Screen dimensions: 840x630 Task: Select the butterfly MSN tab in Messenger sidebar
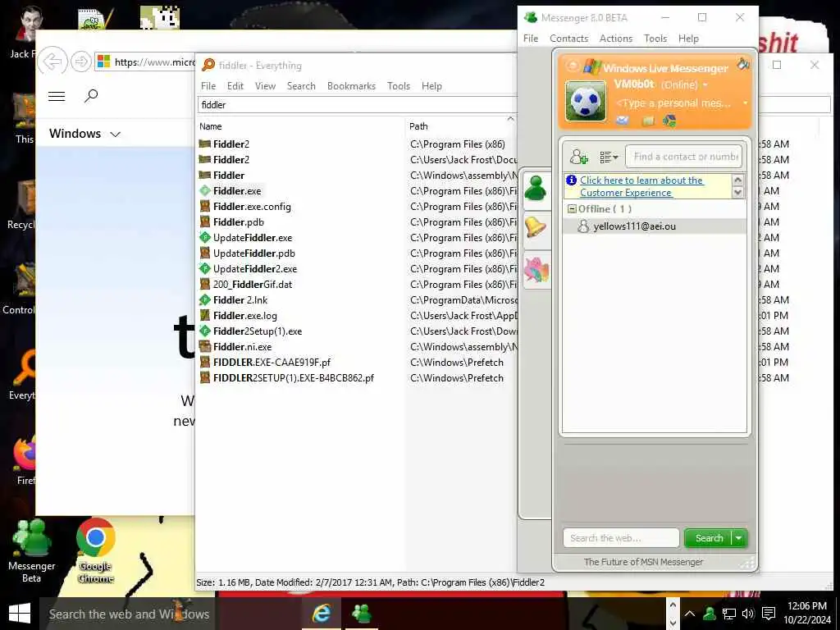536,270
